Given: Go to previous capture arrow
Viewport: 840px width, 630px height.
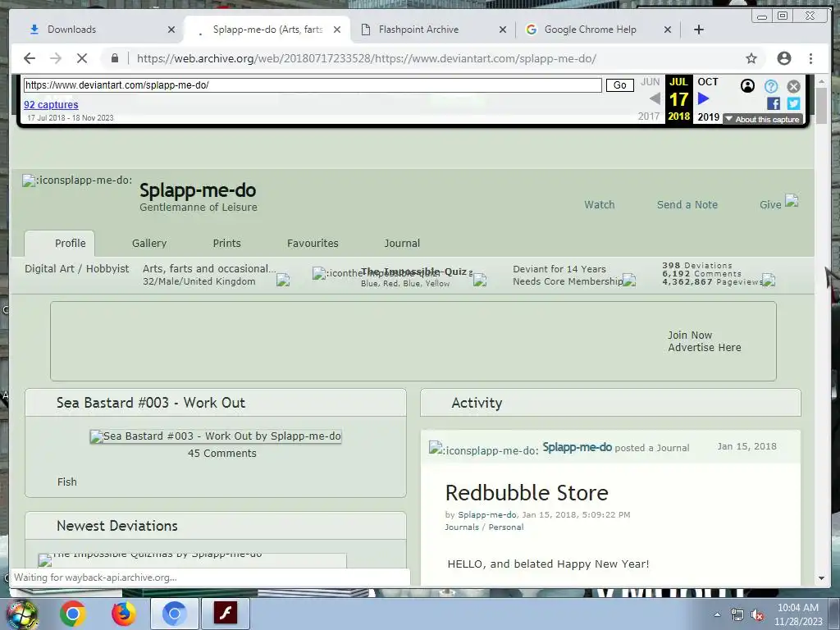Looking at the screenshot, I should pos(654,98).
